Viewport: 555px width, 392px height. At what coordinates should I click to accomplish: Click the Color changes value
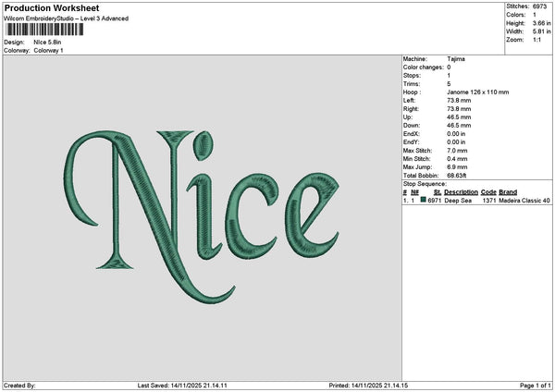click(x=449, y=67)
